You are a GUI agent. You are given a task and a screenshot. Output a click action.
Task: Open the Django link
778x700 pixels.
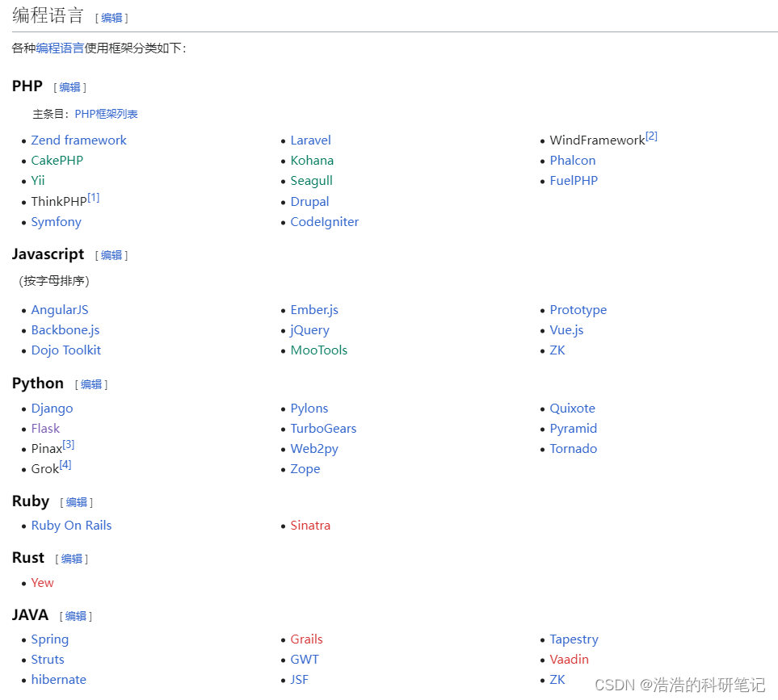click(x=52, y=409)
